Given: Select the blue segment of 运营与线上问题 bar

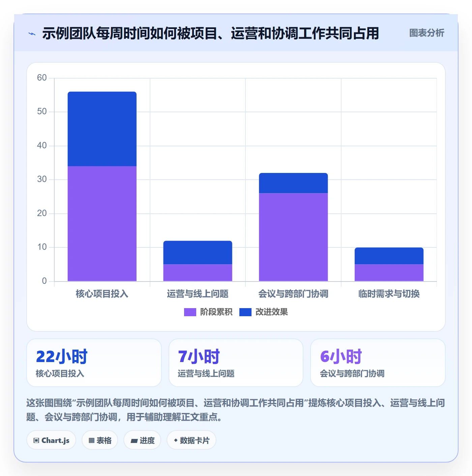Looking at the screenshot, I should [x=198, y=252].
